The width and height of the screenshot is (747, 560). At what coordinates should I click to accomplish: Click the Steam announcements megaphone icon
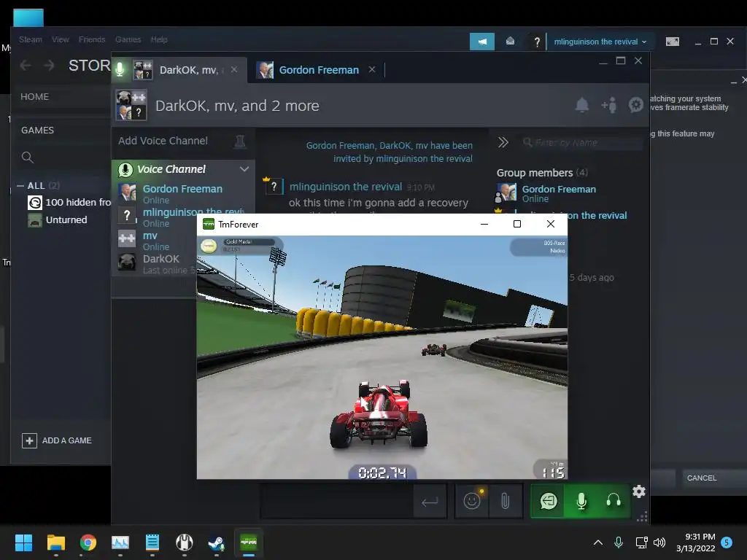(x=481, y=42)
